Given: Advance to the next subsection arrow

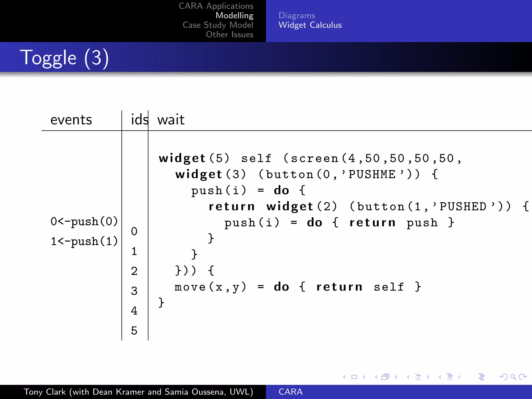Looking at the screenshot, I should pyautogui.click(x=428, y=377).
